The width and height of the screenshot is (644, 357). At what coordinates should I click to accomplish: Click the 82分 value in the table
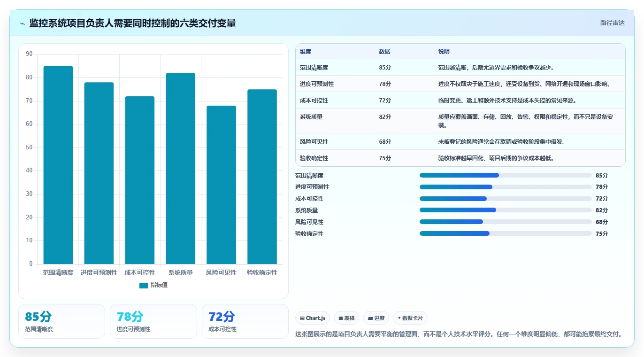385,117
